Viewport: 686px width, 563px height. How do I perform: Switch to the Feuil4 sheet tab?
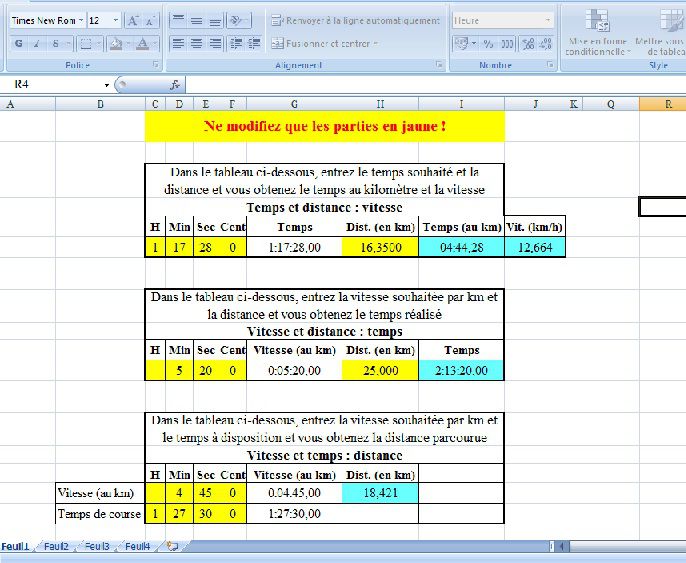(x=137, y=547)
